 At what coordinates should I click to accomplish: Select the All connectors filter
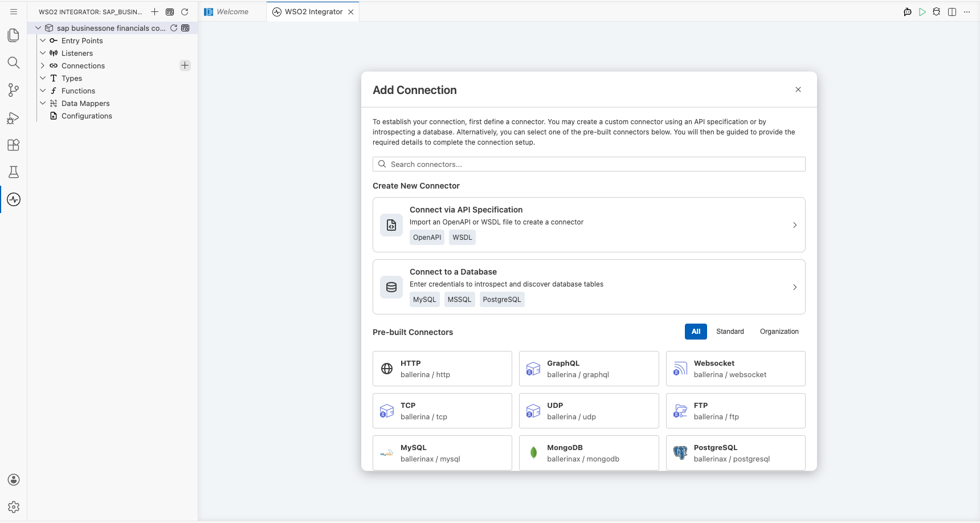click(696, 332)
